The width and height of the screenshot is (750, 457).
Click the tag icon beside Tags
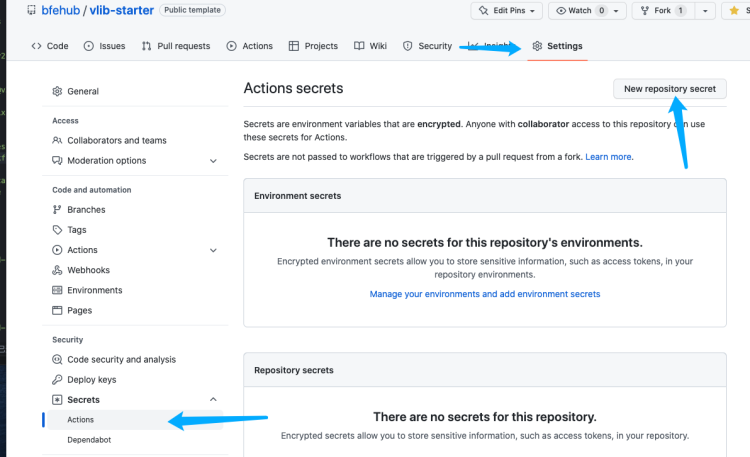coord(57,230)
